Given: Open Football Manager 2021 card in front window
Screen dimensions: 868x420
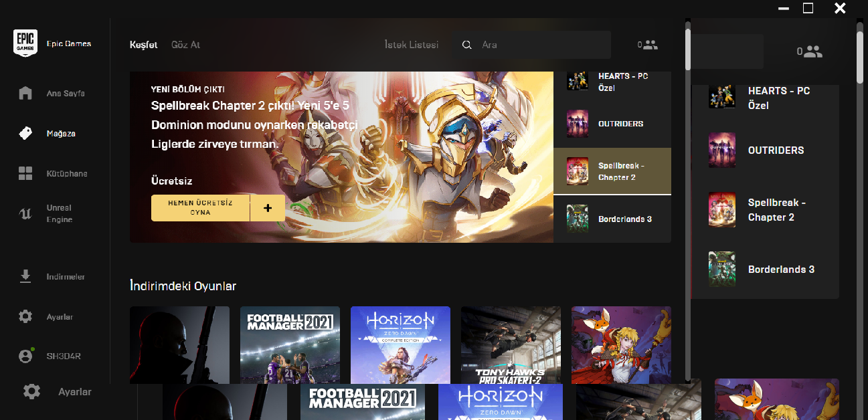Looking at the screenshot, I should pos(290,345).
